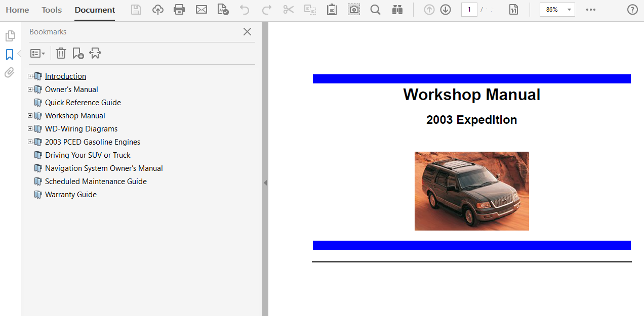The height and width of the screenshot is (316, 644).
Task: Delete selected bookmark trash icon
Action: 61,53
